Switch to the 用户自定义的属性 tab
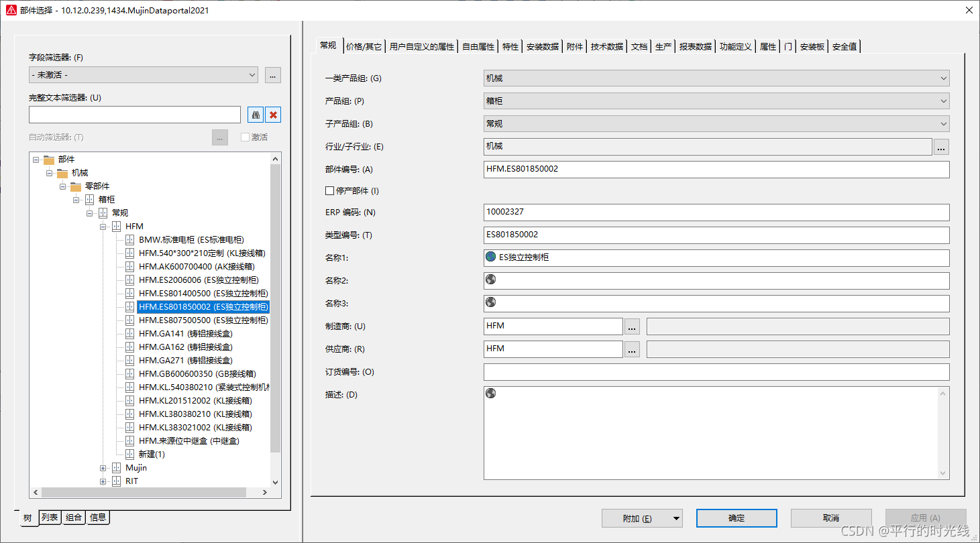Image resolution: width=980 pixels, height=543 pixels. tap(422, 47)
